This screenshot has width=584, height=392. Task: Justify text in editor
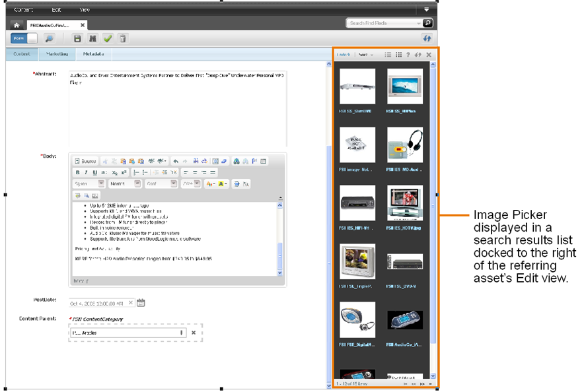tap(213, 172)
